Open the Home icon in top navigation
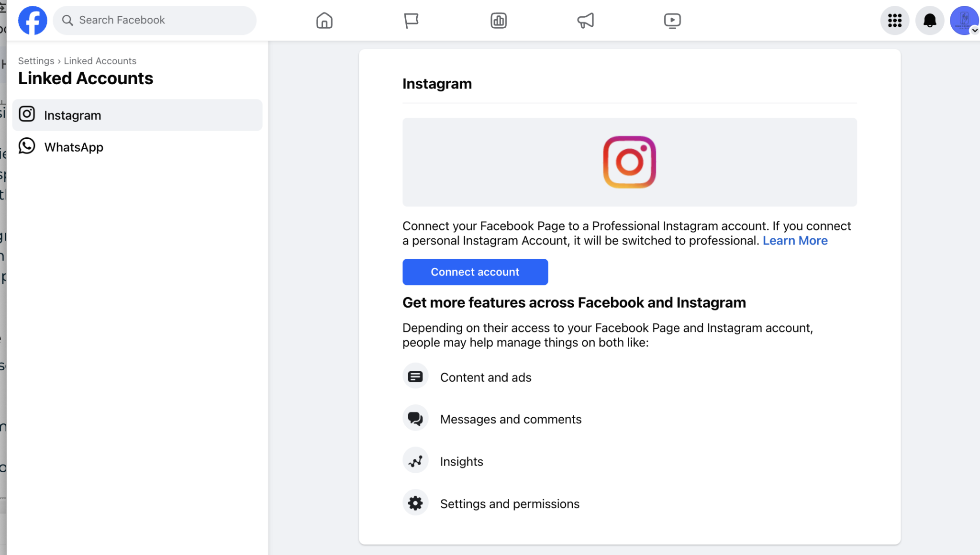 click(324, 20)
